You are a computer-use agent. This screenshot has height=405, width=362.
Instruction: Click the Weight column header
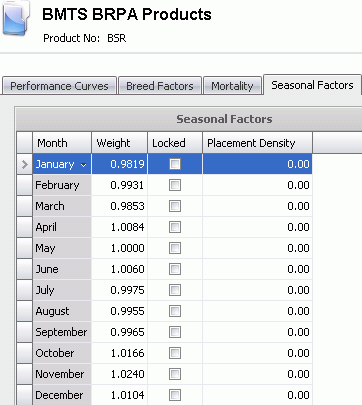(119, 143)
